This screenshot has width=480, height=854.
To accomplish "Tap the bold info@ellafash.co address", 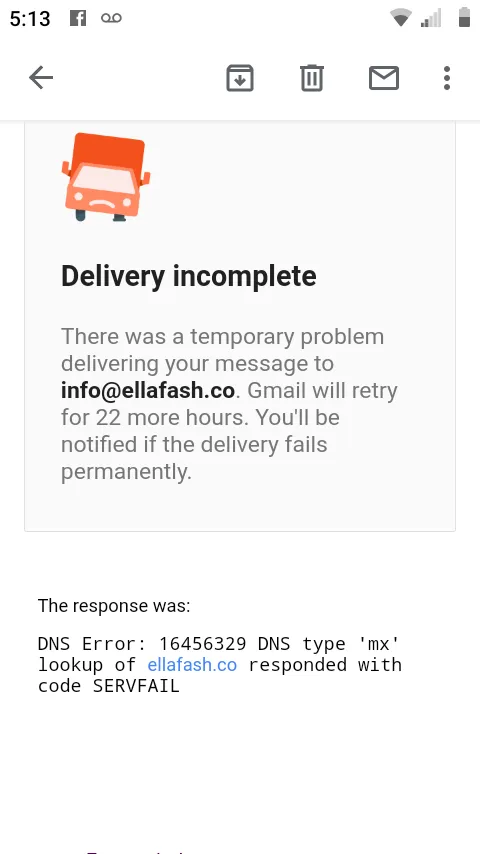I will pyautogui.click(x=148, y=391).
